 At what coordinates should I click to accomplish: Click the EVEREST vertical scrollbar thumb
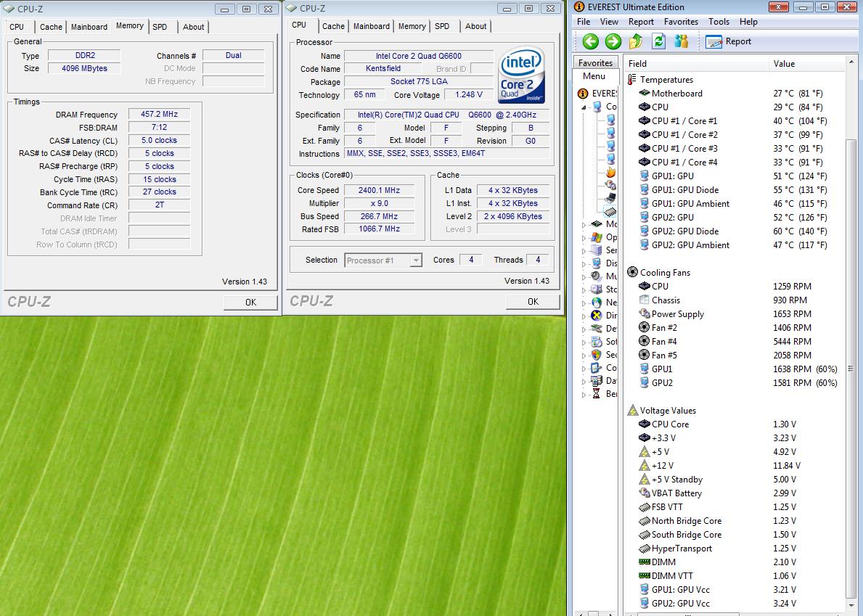(x=851, y=369)
